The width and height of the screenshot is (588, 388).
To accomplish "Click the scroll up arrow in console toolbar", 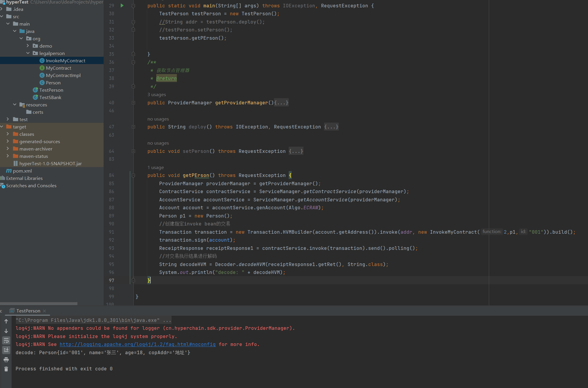I will [6, 321].
